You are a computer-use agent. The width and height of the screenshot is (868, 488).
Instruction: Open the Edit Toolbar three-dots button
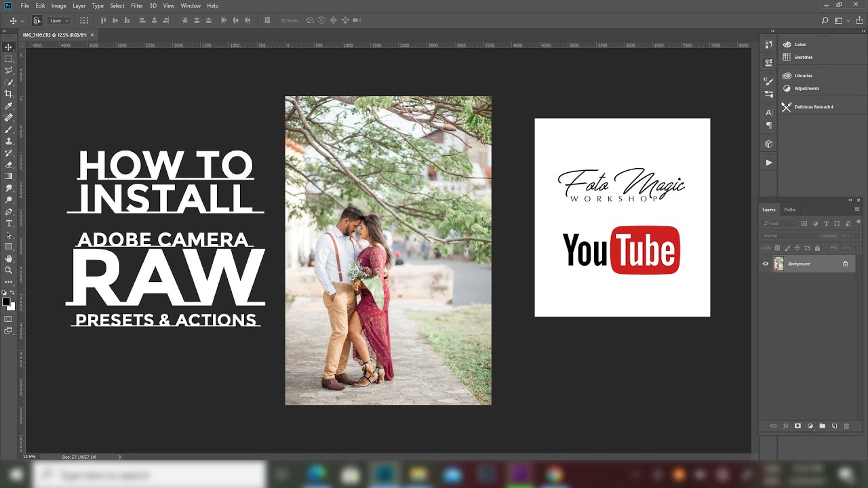pyautogui.click(x=9, y=281)
